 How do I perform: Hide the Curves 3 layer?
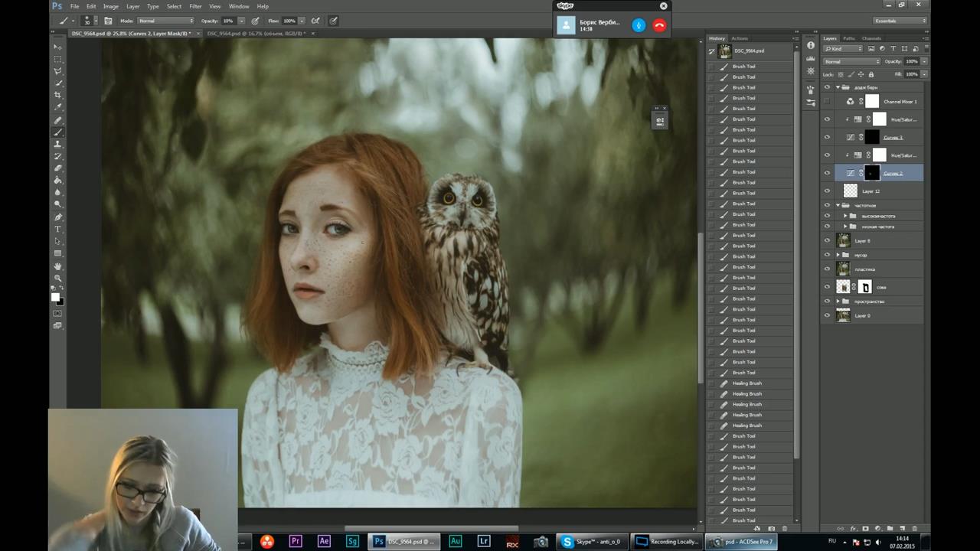827,137
